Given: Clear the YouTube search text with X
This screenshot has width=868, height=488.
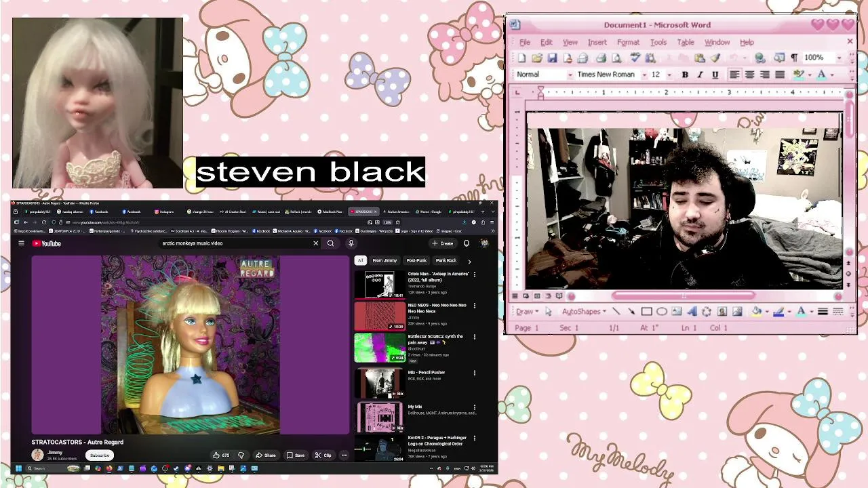Looking at the screenshot, I should click(315, 243).
